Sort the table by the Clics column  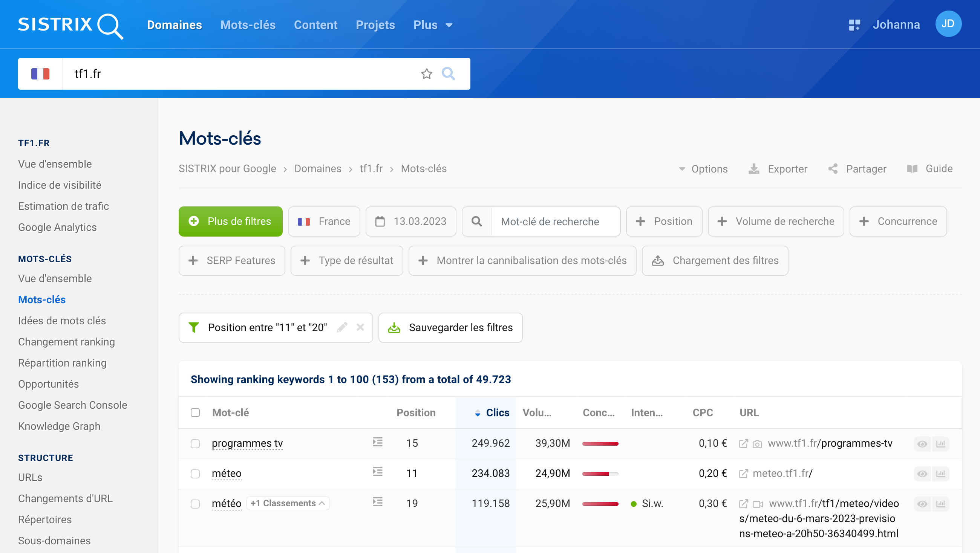click(x=492, y=412)
